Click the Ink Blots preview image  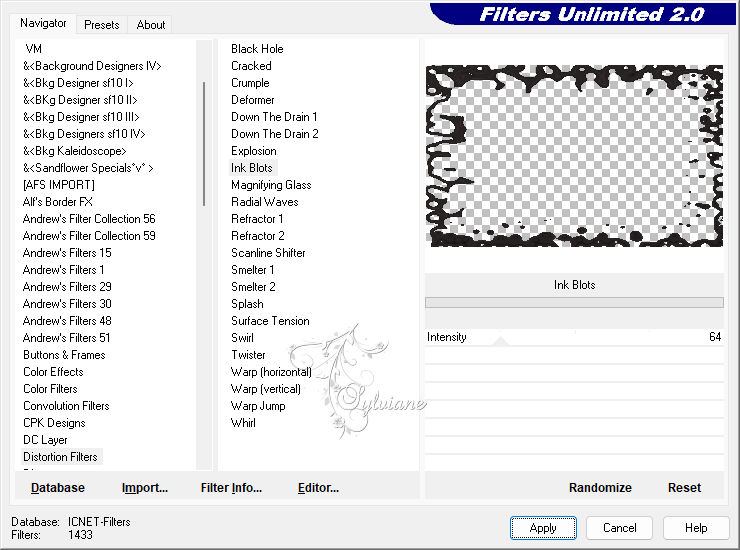pyautogui.click(x=574, y=156)
